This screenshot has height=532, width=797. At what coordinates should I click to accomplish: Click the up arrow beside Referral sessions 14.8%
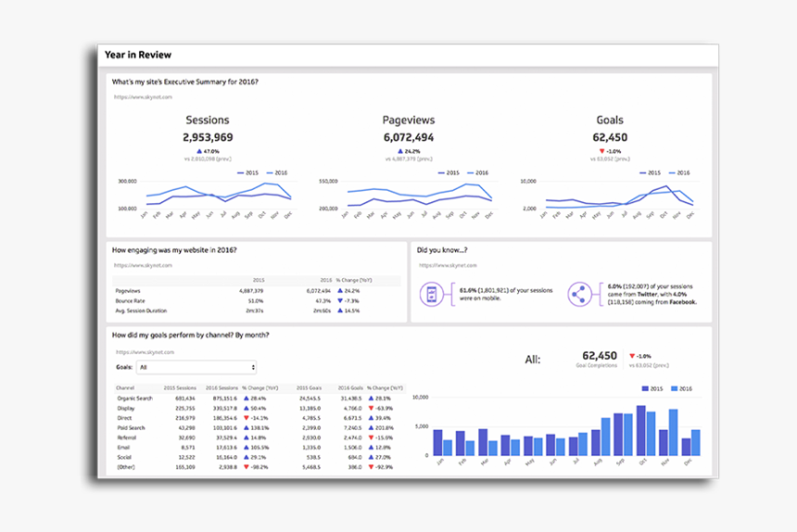pos(246,437)
